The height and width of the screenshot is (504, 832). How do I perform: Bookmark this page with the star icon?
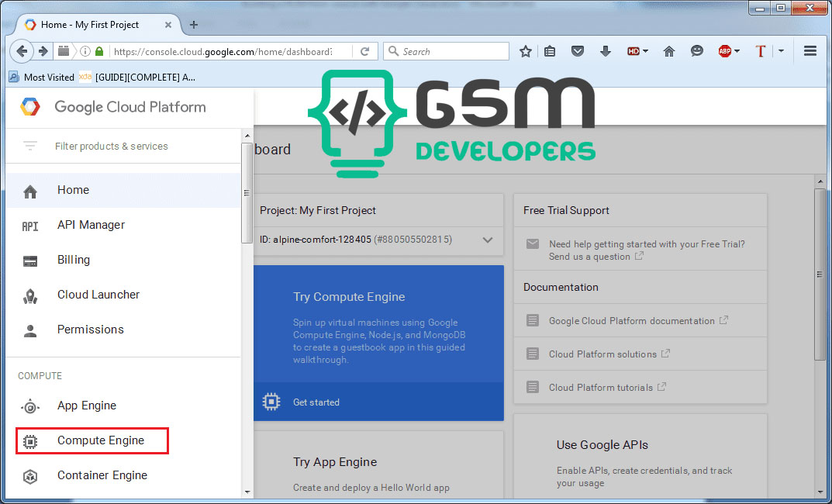(525, 51)
